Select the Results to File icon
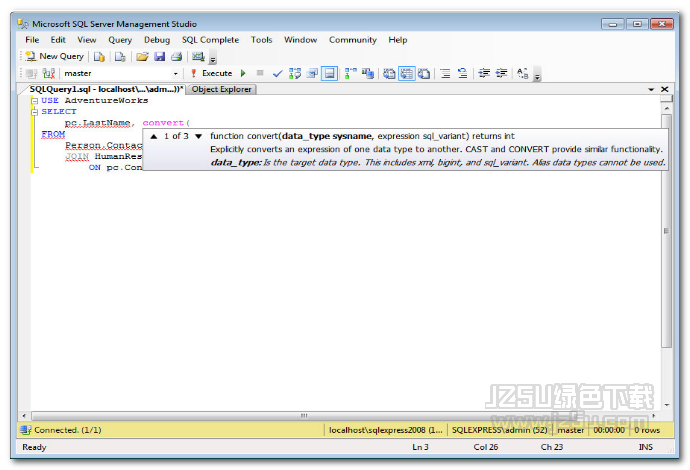The image size is (690, 470). [424, 73]
